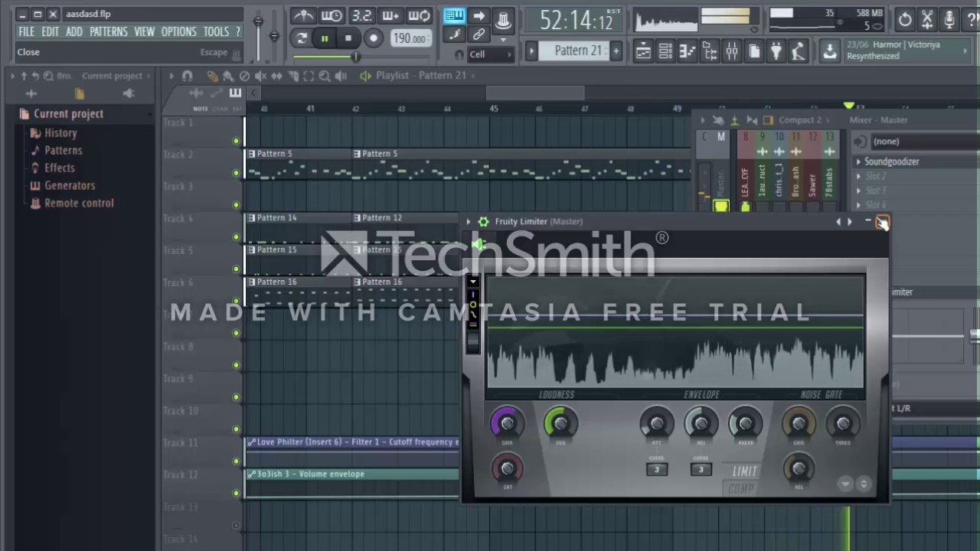Open the Playlist view icon

pos(643,51)
